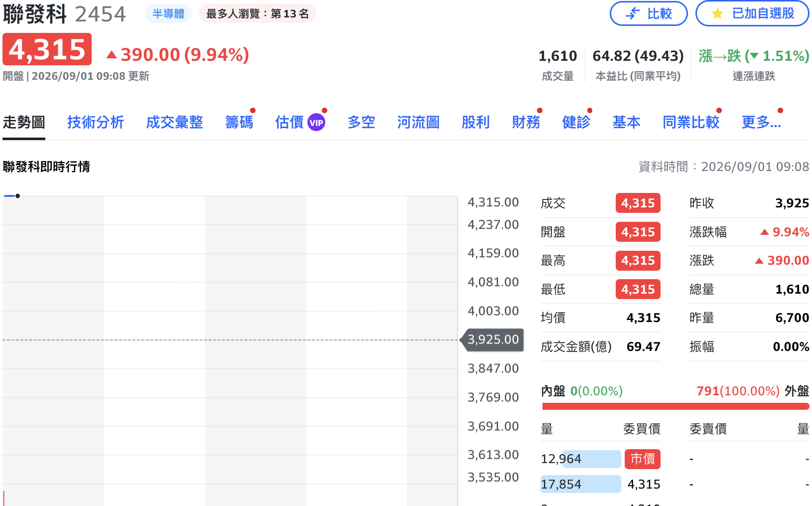Click the 漲跌幅 9.94% value

(785, 232)
